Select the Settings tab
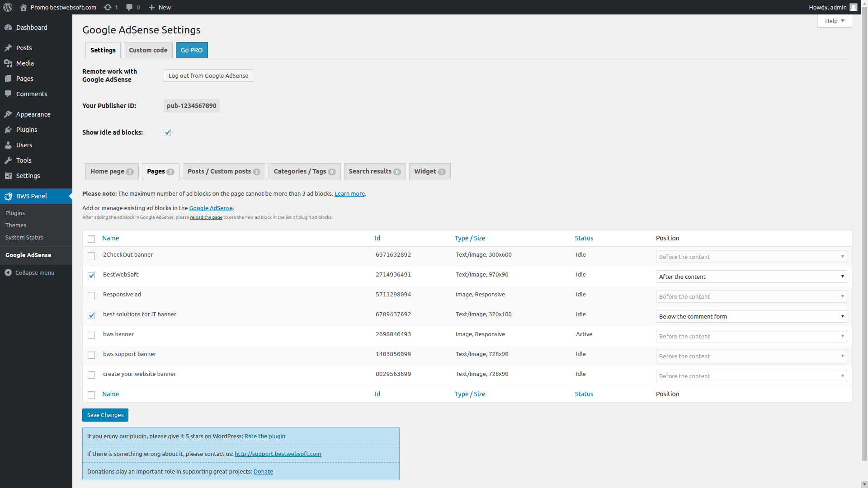 point(103,50)
